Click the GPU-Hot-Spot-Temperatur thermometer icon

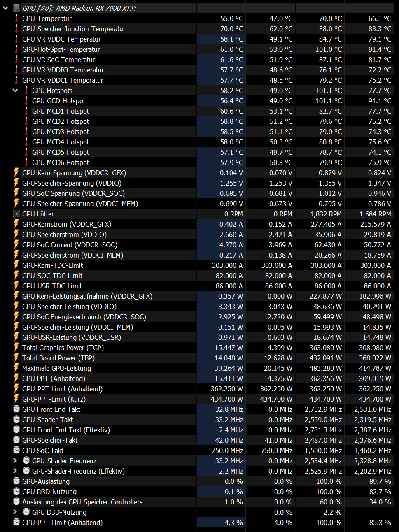16,49
